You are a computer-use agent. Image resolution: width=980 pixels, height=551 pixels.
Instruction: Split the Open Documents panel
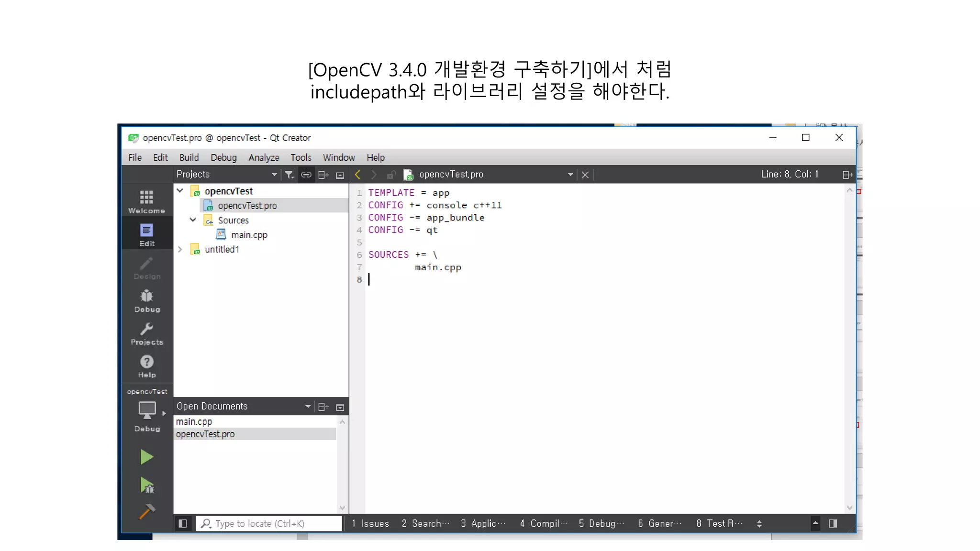[x=323, y=407]
